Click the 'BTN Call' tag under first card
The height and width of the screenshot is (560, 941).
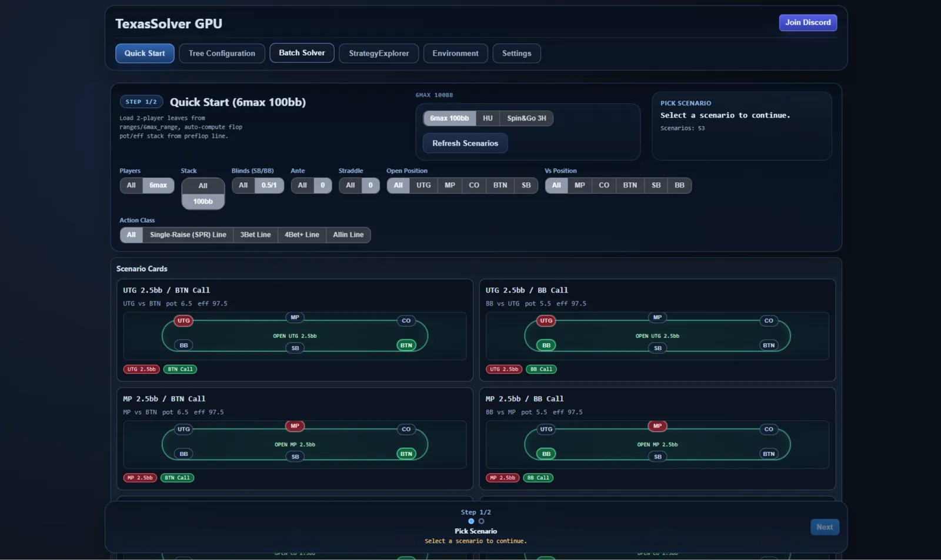180,370
